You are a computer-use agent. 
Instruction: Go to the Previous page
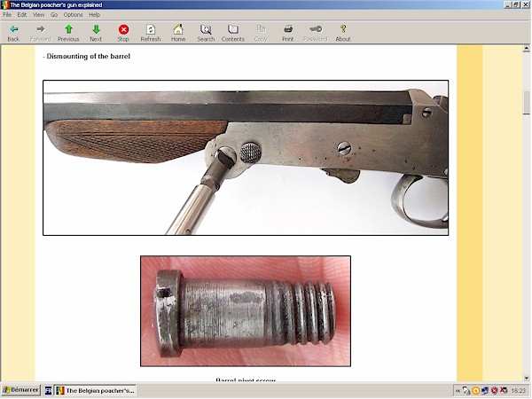68,33
